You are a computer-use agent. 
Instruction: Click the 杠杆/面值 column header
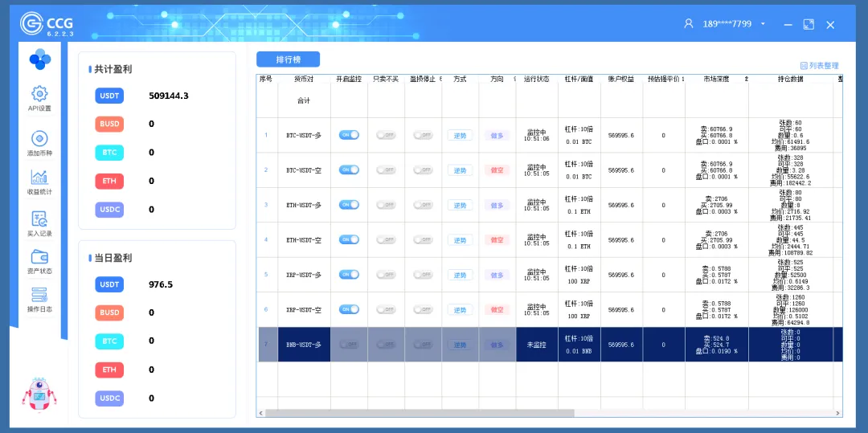coord(579,79)
